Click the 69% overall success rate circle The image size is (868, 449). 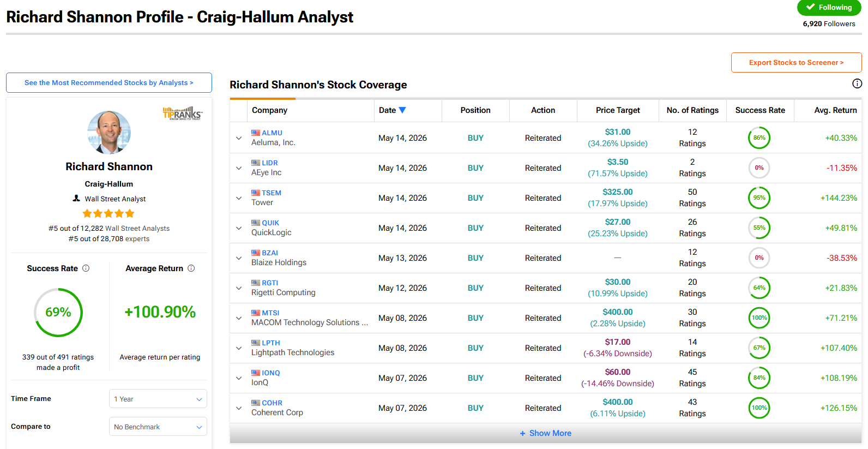pos(58,313)
